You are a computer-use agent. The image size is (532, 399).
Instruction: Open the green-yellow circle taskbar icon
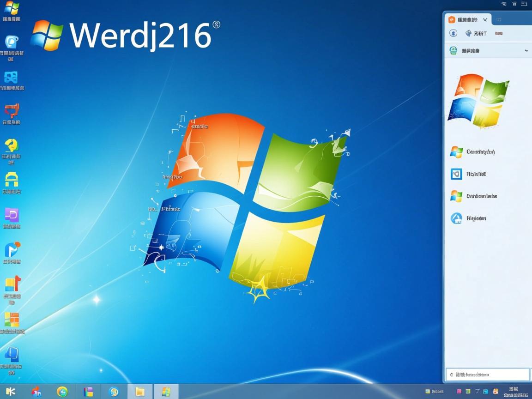pyautogui.click(x=62, y=392)
